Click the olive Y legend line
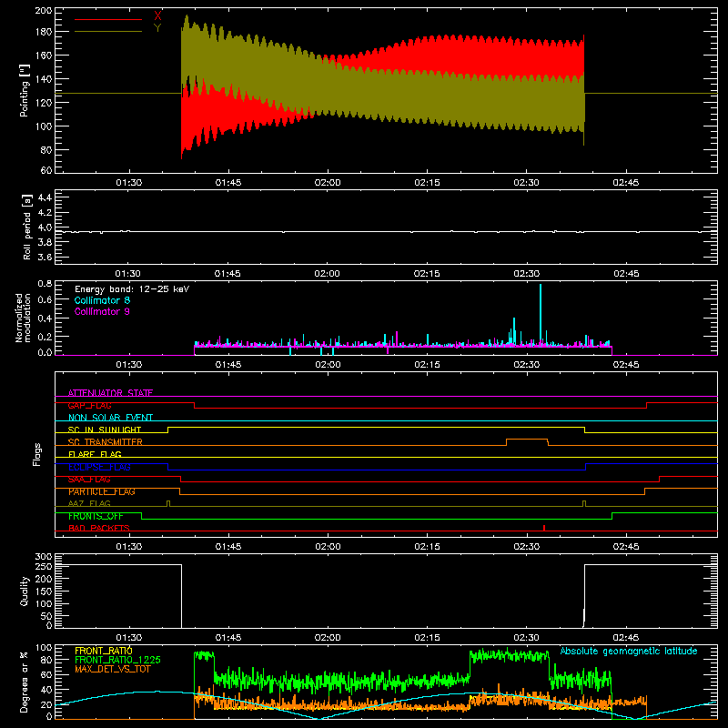 coord(108,32)
